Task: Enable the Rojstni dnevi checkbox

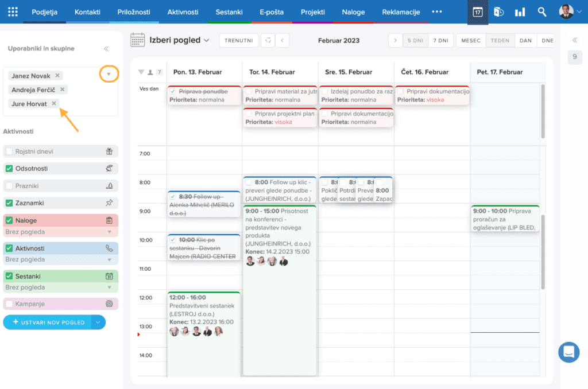Action: pyautogui.click(x=9, y=151)
